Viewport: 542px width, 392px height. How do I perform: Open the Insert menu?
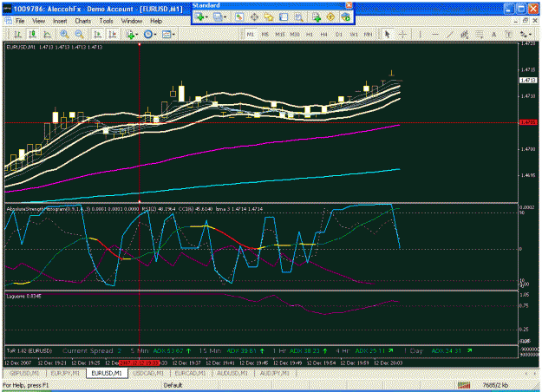[60, 21]
